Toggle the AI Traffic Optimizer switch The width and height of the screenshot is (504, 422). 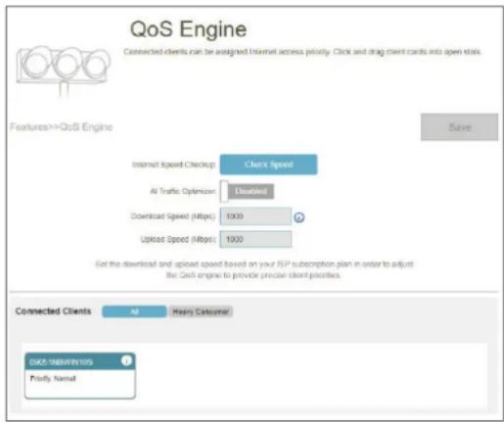click(x=248, y=191)
